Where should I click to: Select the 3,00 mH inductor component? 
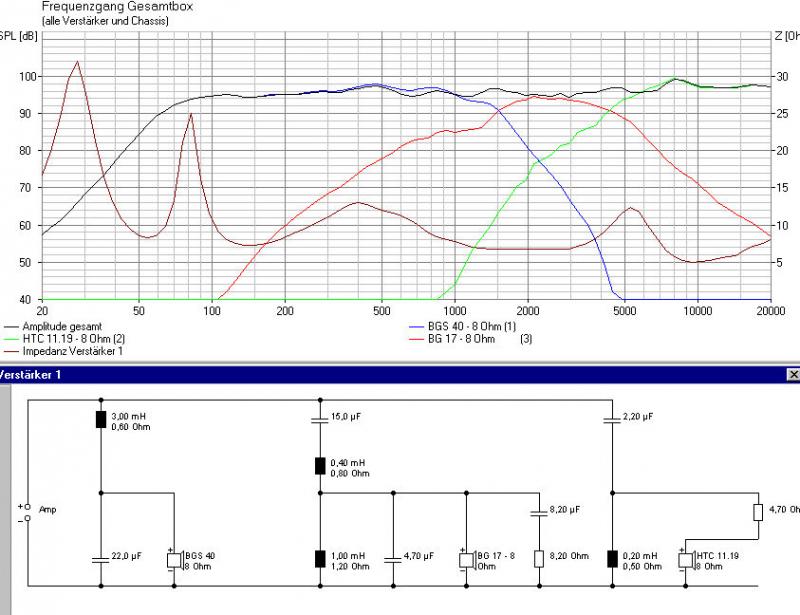[101, 420]
